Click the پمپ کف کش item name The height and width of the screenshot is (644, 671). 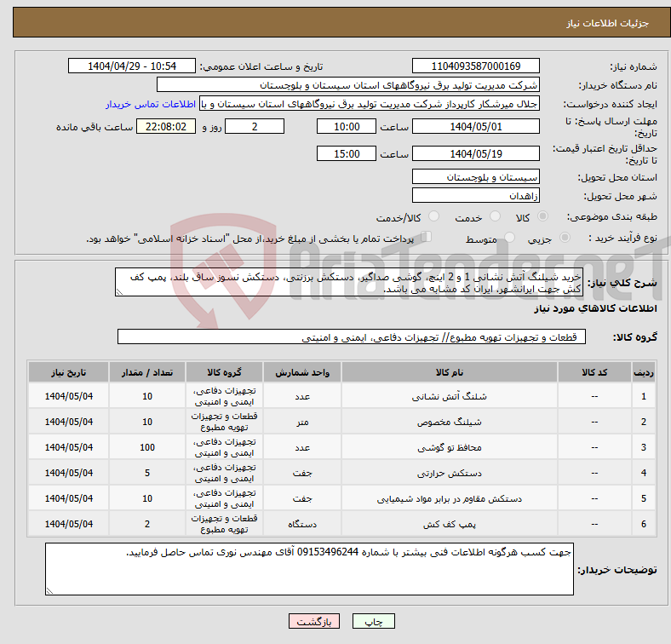[450, 524]
